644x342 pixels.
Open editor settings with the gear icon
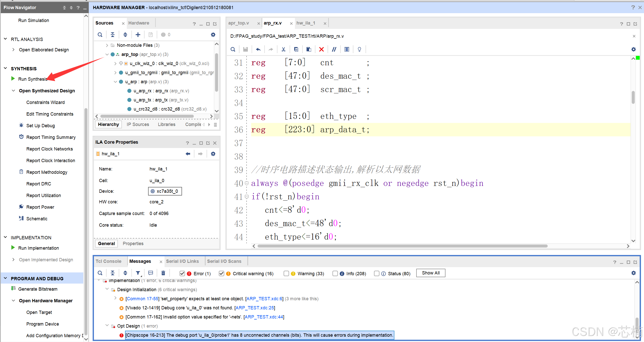coord(633,49)
